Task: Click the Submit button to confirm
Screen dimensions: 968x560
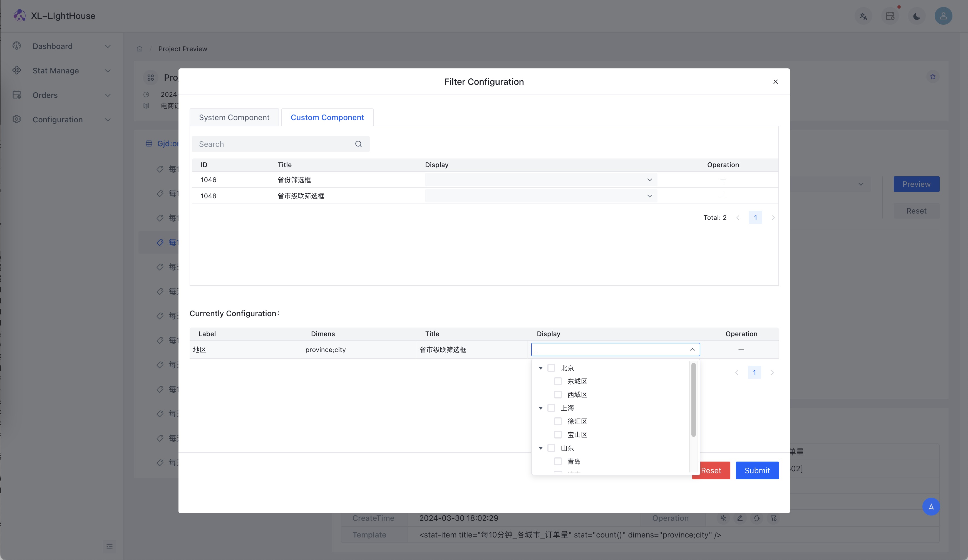Action: pyautogui.click(x=757, y=470)
